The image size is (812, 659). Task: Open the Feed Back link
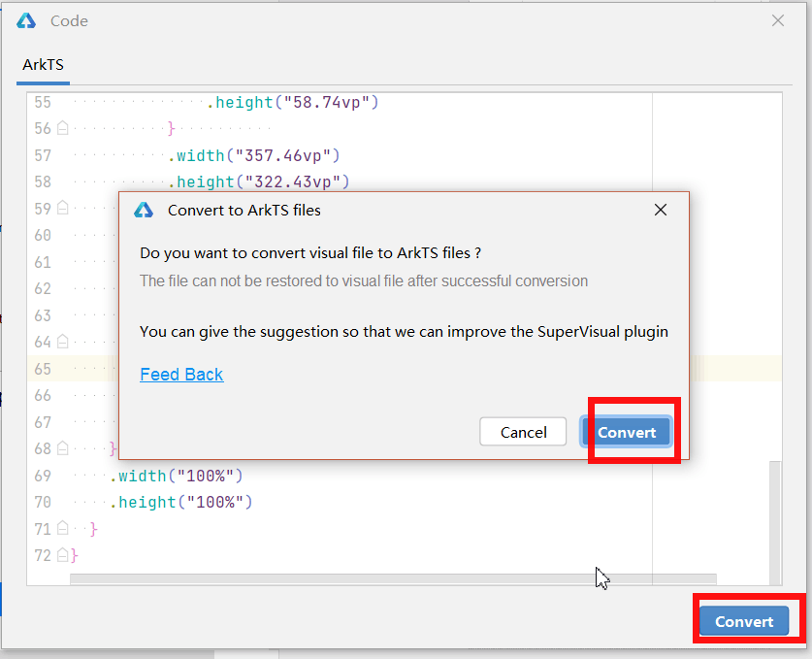(x=181, y=374)
